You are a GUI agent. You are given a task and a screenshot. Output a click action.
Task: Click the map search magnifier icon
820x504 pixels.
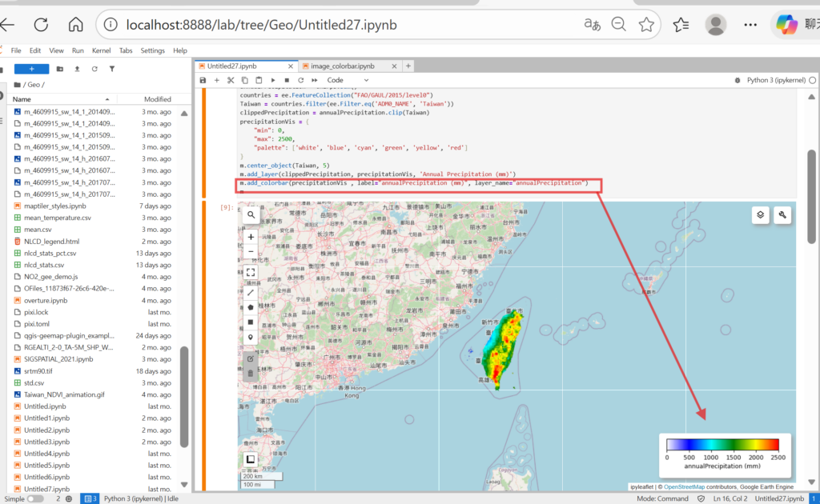point(251,215)
